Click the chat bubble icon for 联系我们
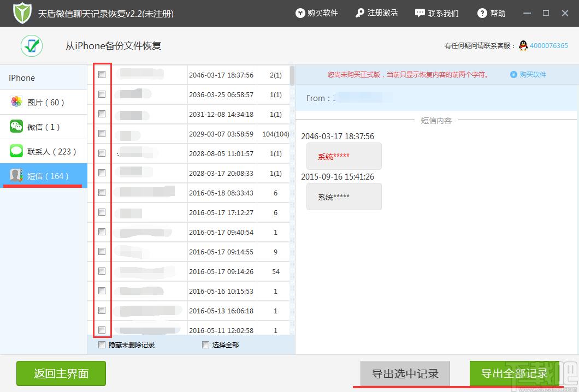Viewport: 579px width, 392px height. pyautogui.click(x=420, y=13)
